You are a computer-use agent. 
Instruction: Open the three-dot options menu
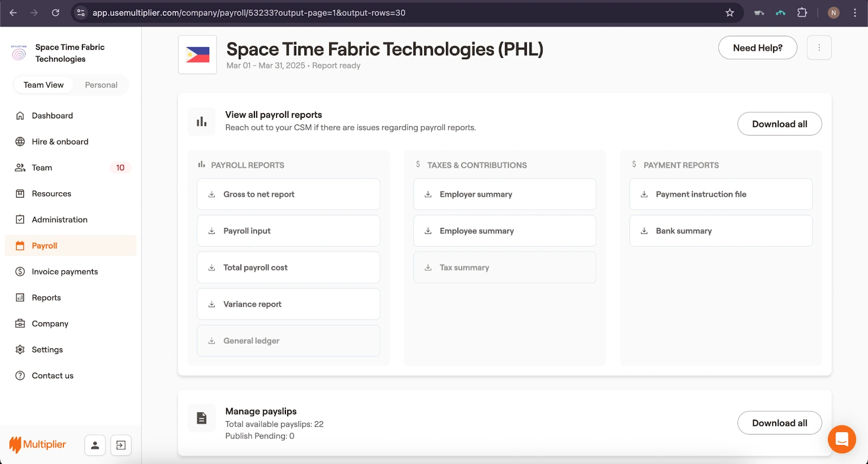pos(819,48)
